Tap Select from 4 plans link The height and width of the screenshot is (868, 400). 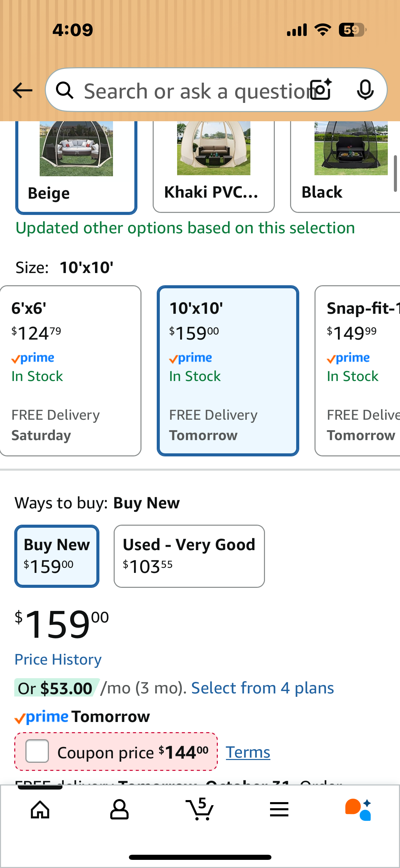(x=263, y=688)
